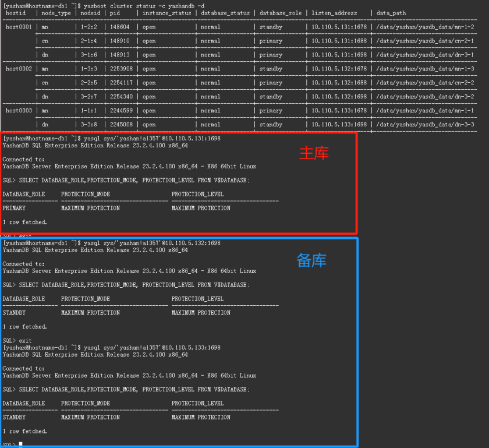Click data path /data/yashan/yasdb_data/cn-2-1
Screen dimensions: 489x448
[426, 41]
